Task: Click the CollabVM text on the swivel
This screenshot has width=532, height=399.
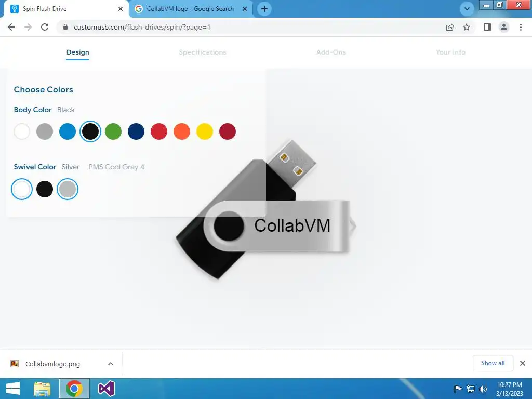Action: pyautogui.click(x=292, y=225)
